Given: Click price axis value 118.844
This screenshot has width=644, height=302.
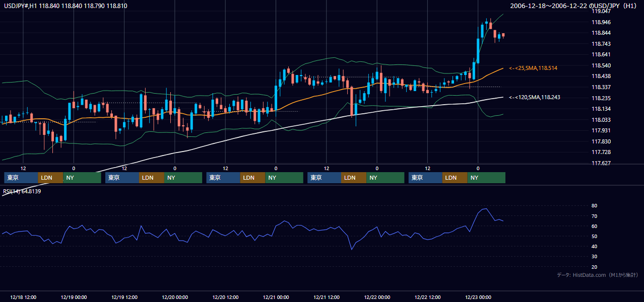Looking at the screenshot, I should pos(602,33).
